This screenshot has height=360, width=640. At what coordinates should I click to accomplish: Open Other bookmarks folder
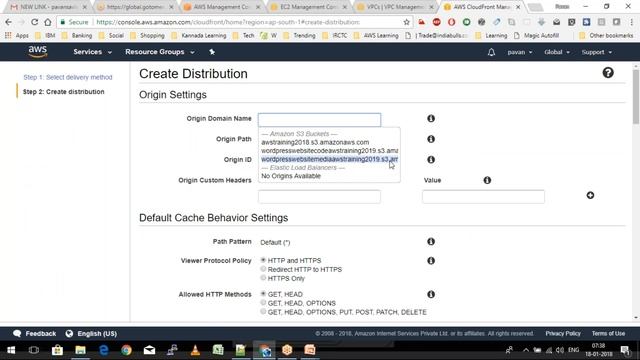pos(607,36)
